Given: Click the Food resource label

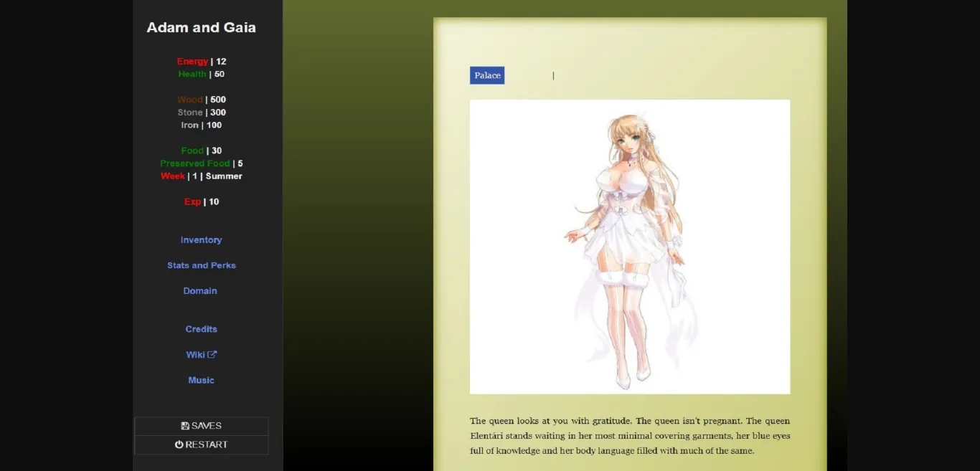Looking at the screenshot, I should tap(192, 151).
